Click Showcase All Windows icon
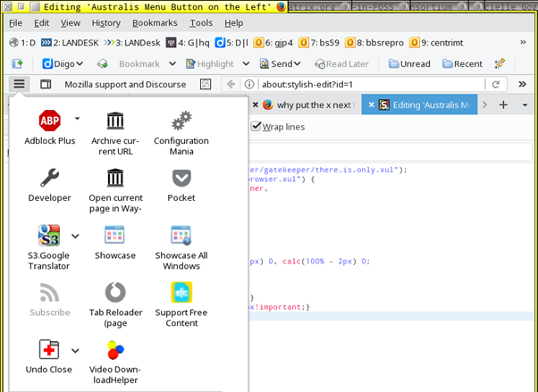 click(x=181, y=236)
